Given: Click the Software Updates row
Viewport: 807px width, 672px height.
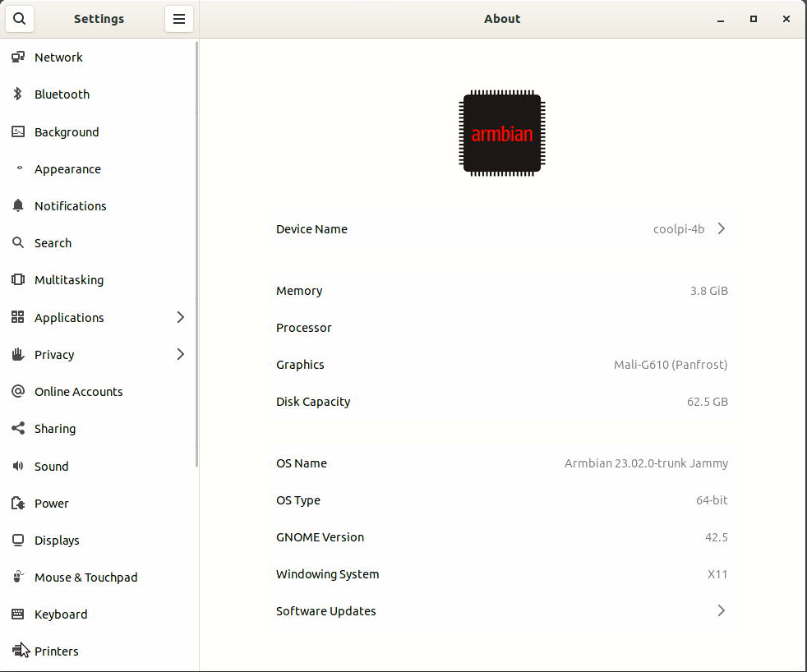Looking at the screenshot, I should point(502,610).
